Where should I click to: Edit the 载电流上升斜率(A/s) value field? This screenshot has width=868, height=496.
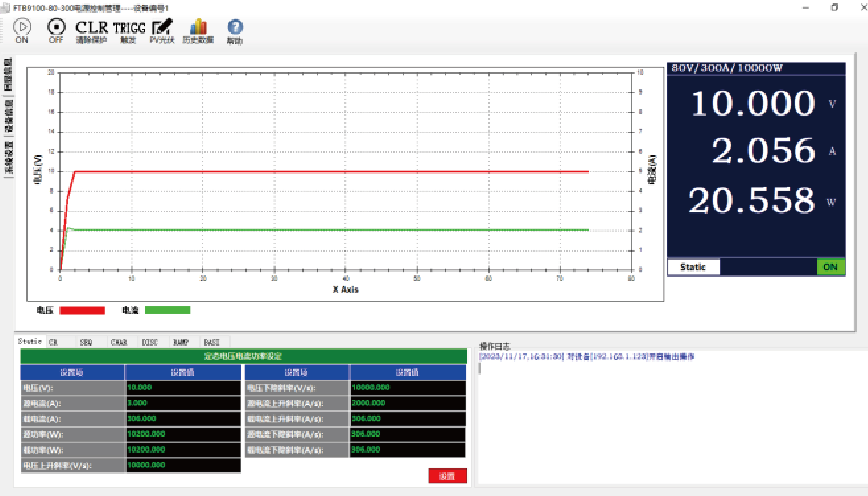(408, 419)
